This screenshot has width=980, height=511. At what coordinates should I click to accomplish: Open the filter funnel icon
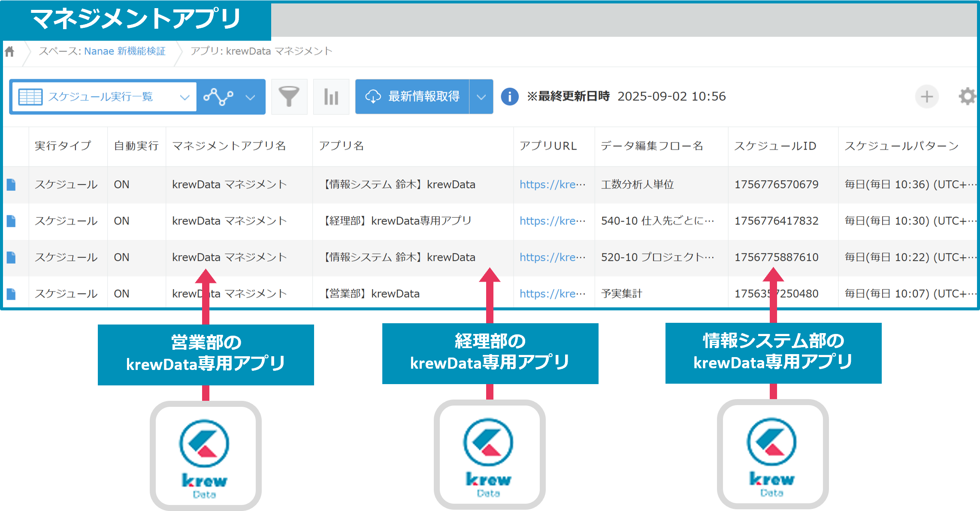tap(289, 96)
